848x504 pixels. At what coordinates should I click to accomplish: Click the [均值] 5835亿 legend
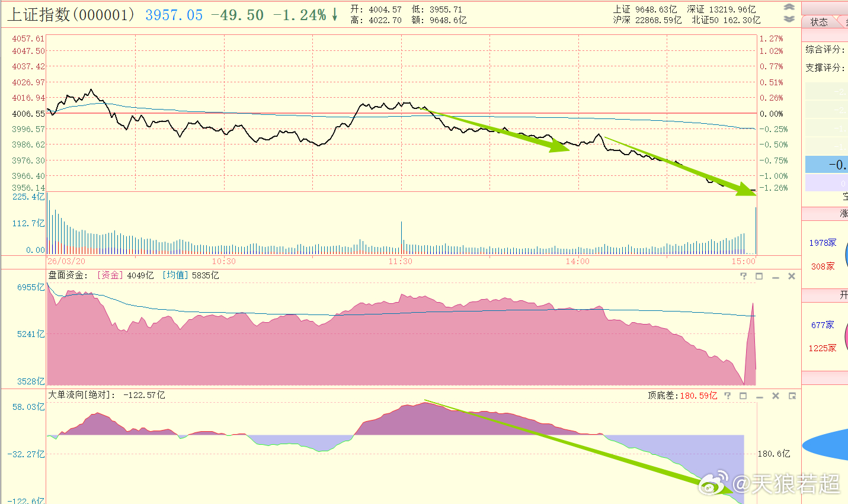190,275
